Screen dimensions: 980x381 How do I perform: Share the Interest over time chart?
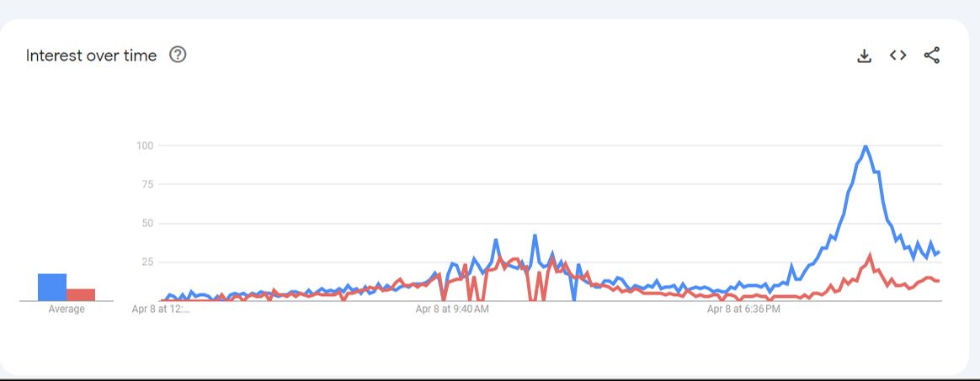[931, 56]
